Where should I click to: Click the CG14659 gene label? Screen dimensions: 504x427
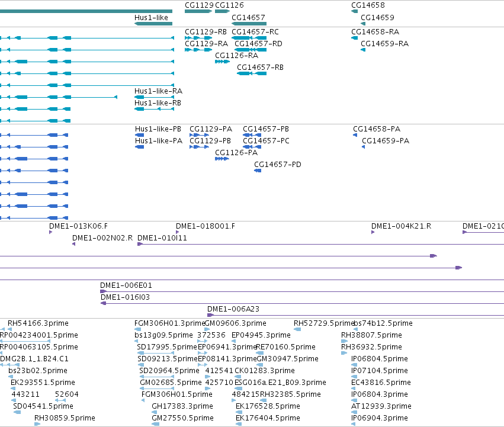pos(377,17)
